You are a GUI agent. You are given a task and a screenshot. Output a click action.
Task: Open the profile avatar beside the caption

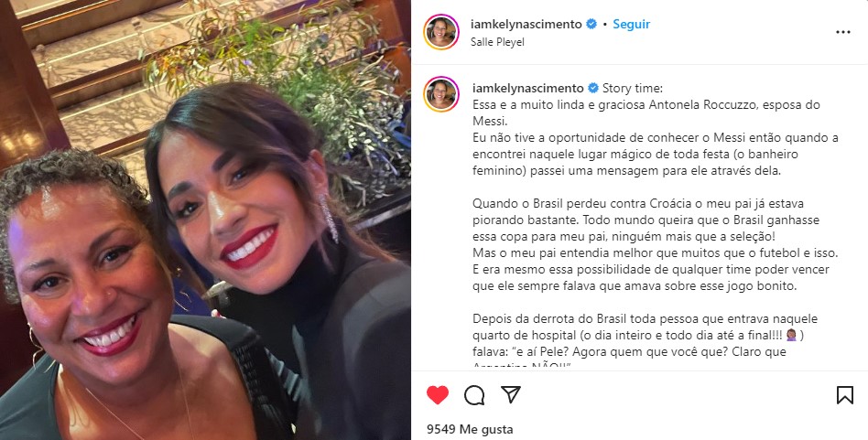[441, 94]
